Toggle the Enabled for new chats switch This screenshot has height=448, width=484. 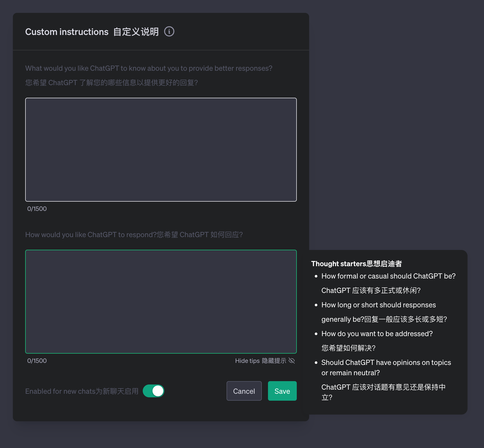click(x=154, y=391)
